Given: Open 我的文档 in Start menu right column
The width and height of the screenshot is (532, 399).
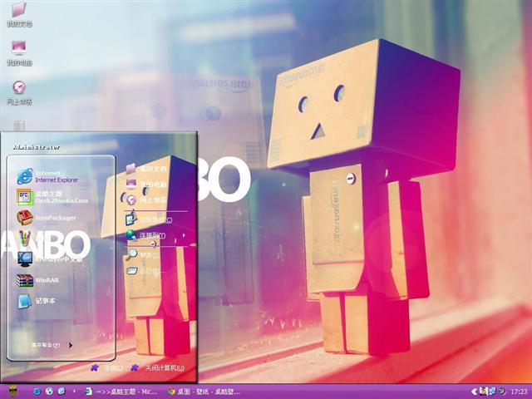Looking at the screenshot, I should (x=146, y=169).
